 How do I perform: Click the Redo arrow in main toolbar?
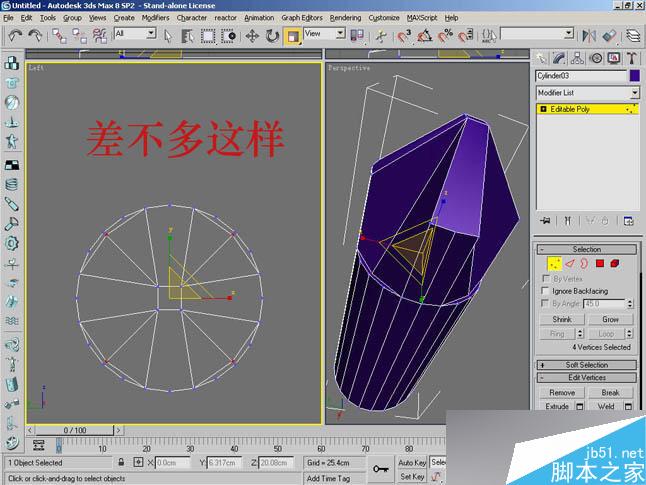(35, 36)
